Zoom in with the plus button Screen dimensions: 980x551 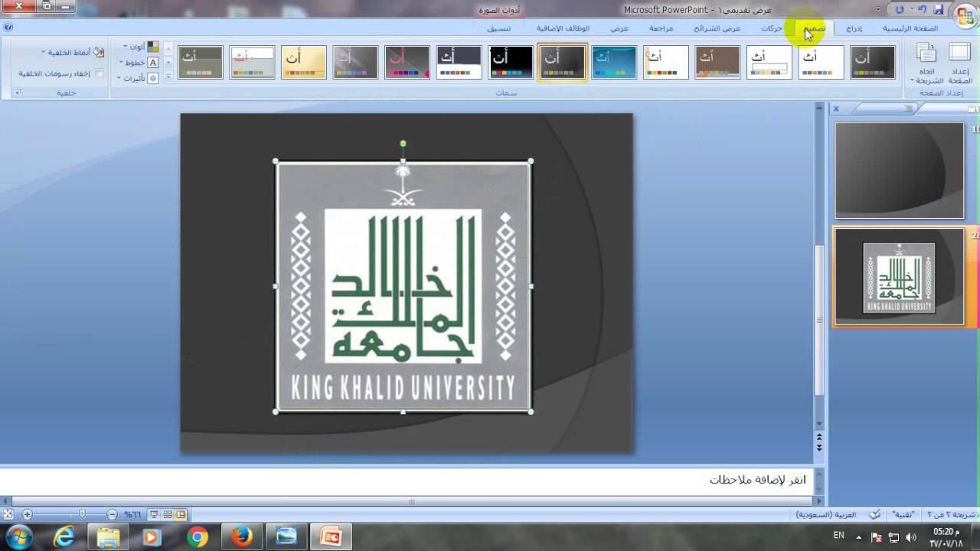(28, 515)
